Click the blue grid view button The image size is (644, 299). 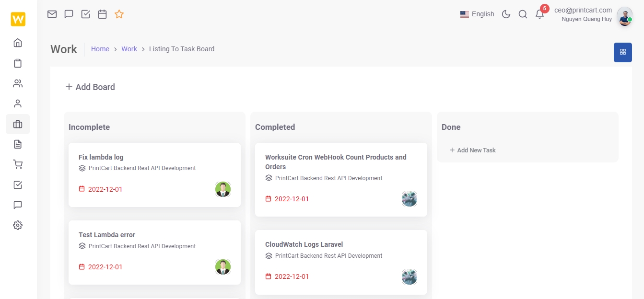pos(623,52)
